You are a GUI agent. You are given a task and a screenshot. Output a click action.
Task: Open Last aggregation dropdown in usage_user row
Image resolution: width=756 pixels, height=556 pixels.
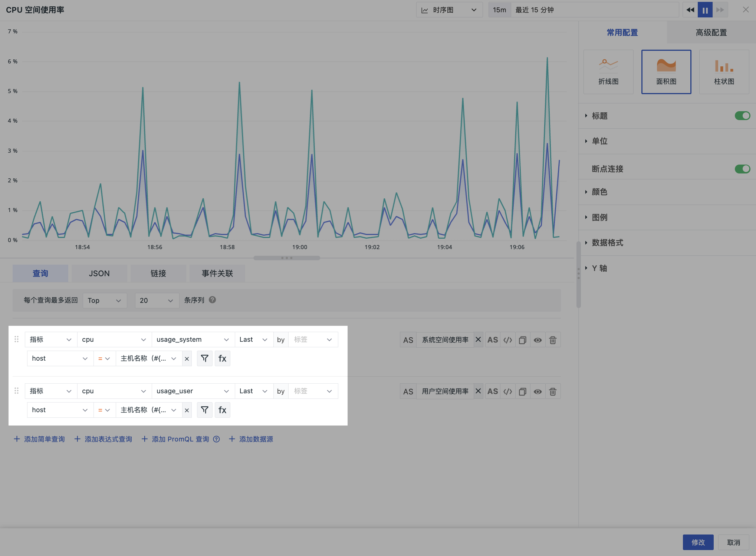(x=254, y=391)
